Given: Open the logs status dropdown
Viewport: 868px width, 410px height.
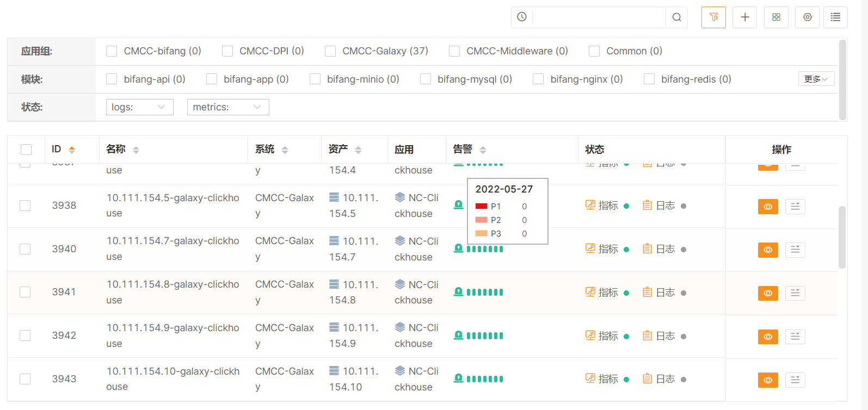Looking at the screenshot, I should pyautogui.click(x=139, y=107).
